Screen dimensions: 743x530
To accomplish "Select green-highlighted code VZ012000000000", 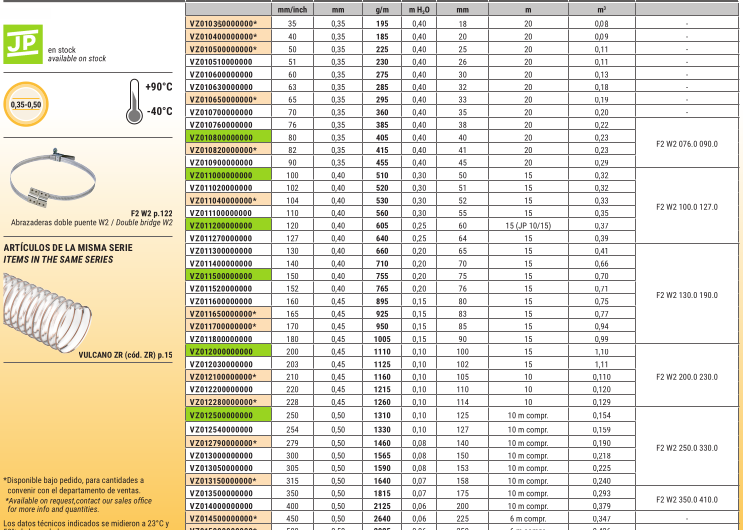I will (x=222, y=352).
